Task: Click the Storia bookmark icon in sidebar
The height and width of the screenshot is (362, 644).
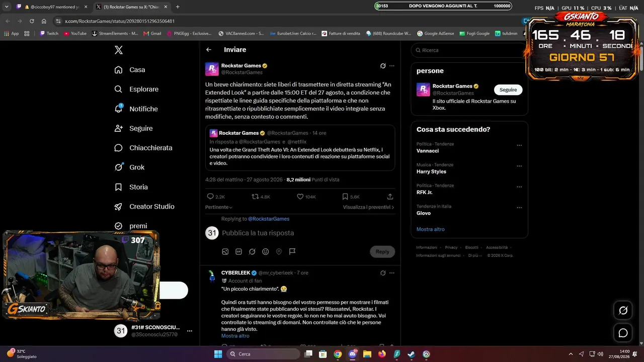Action: (x=119, y=187)
